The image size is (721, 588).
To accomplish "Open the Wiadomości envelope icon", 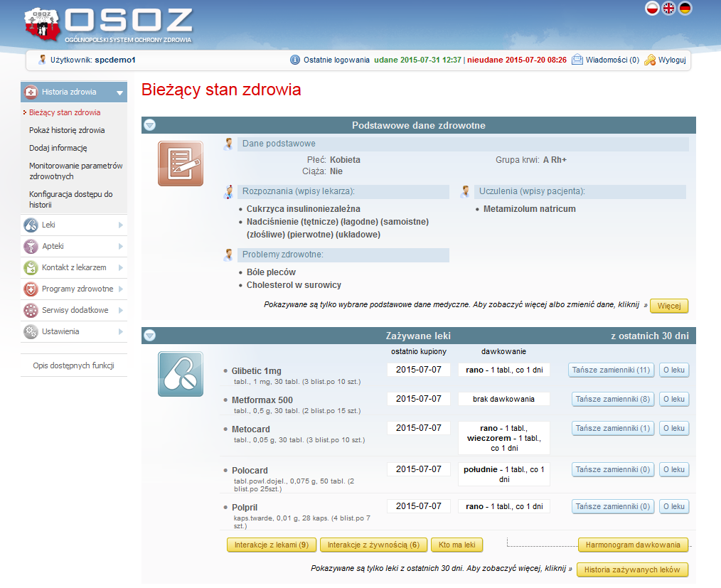I will click(x=577, y=60).
